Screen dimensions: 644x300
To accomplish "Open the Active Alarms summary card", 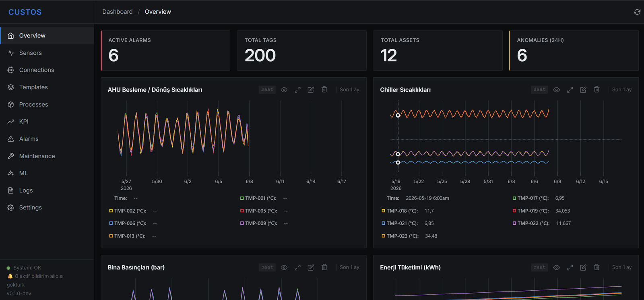I will point(165,51).
